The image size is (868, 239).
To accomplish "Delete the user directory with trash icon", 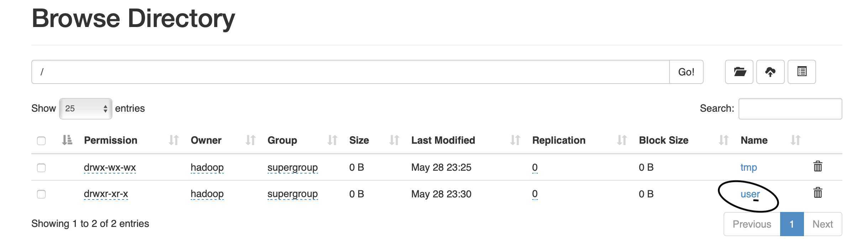I will pos(818,192).
